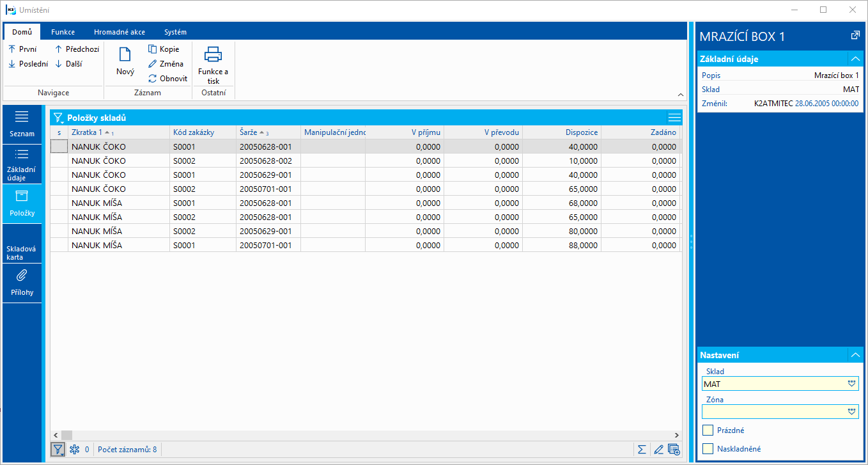
Task: Move to the Další (next) record
Action: pyautogui.click(x=68, y=64)
